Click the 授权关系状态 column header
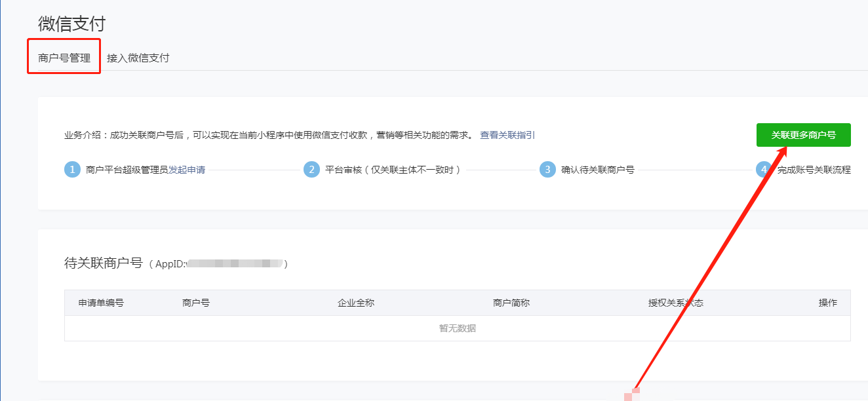868x401 pixels. pyautogui.click(x=676, y=303)
